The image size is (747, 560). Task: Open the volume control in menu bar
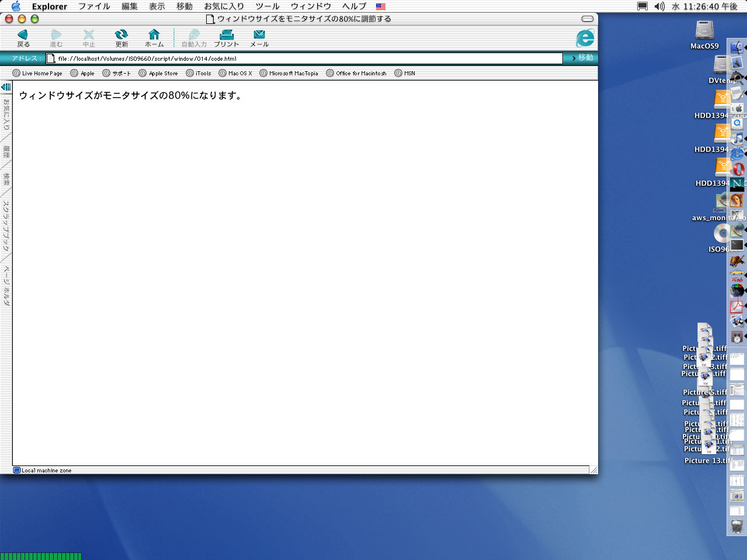point(659,6)
